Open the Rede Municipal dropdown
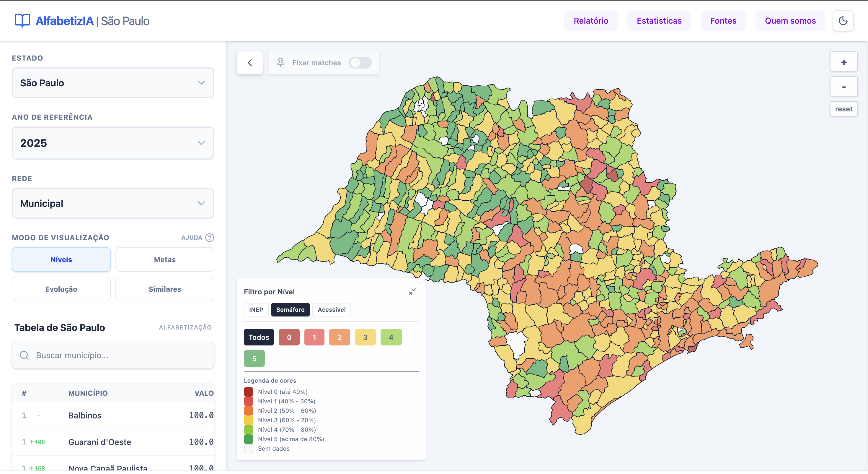Image resolution: width=868 pixels, height=474 pixels. [113, 203]
